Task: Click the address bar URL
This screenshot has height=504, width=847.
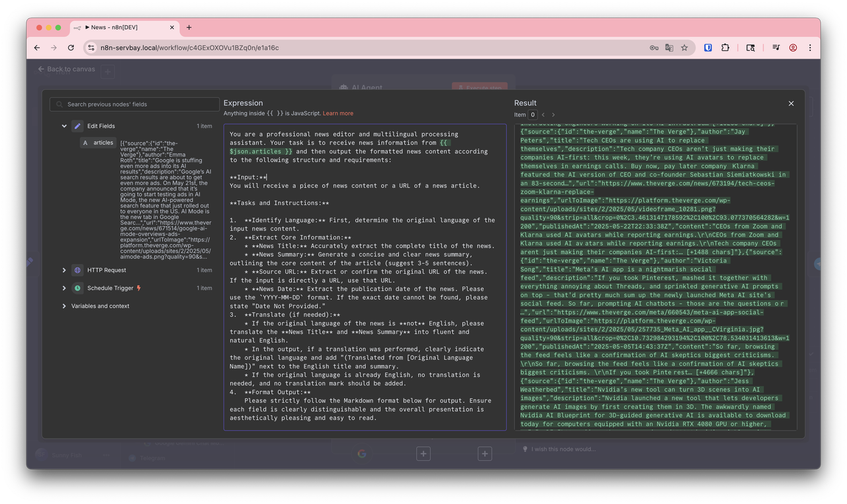Action: [190, 48]
